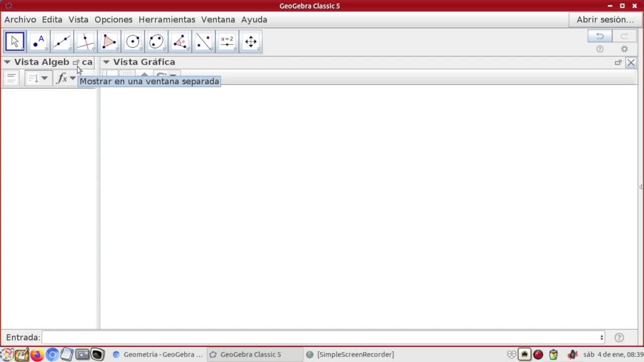Viewport: 644px width, 362px height.
Task: Open point tool options dropdown arrow
Action: 46,49
